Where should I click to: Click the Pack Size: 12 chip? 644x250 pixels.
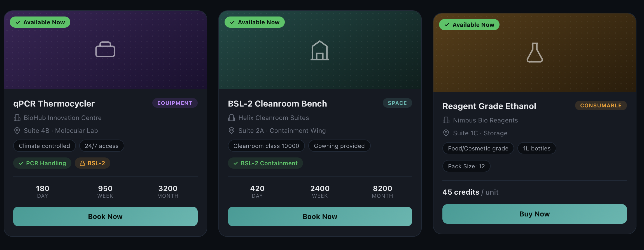click(x=466, y=166)
